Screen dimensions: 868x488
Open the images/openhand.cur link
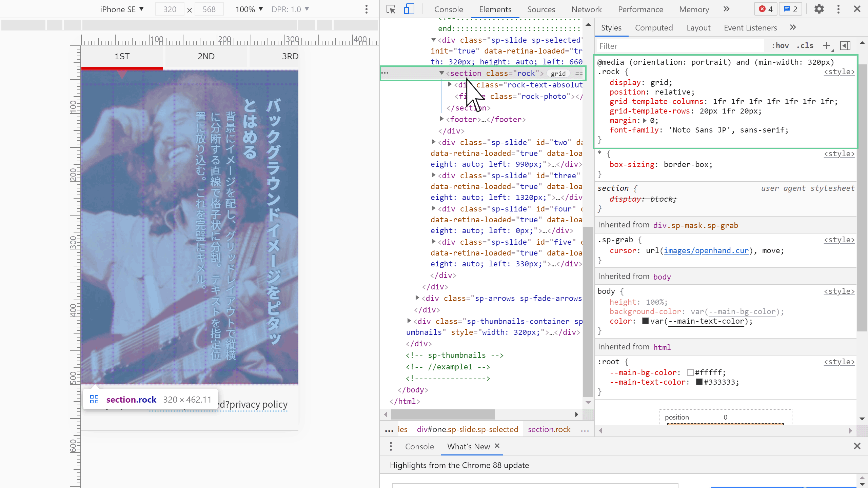[706, 250]
